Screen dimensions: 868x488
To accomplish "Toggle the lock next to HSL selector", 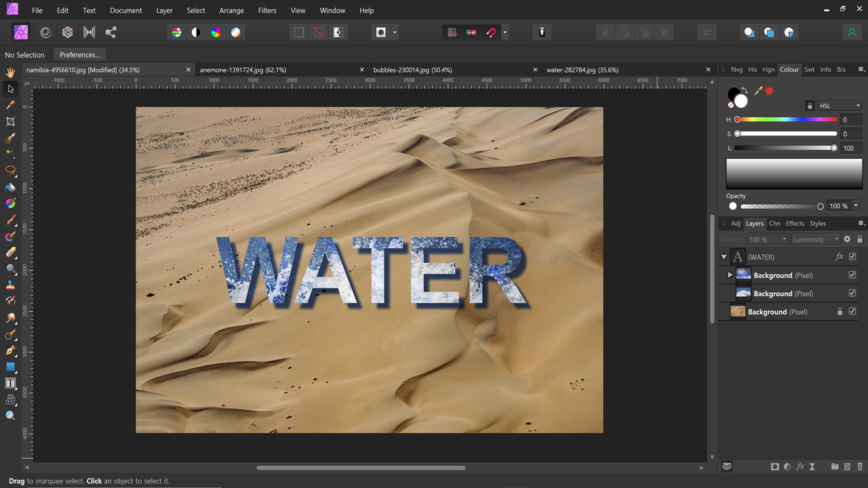I will [x=810, y=106].
